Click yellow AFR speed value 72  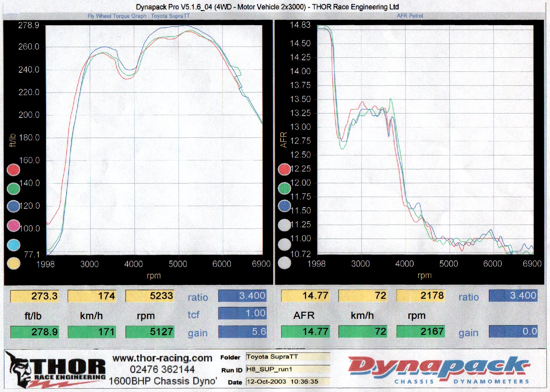click(x=363, y=295)
